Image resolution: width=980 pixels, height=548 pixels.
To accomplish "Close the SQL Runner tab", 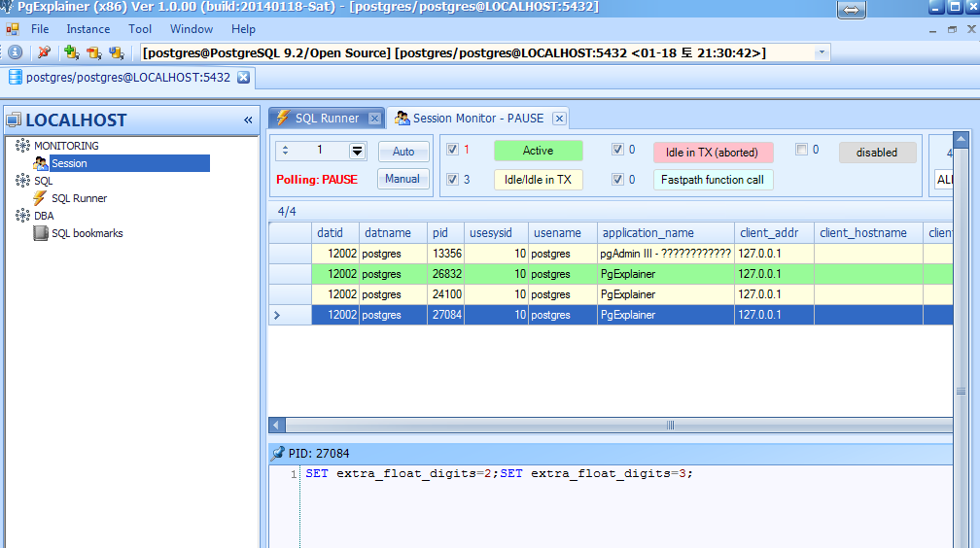I will (x=374, y=119).
